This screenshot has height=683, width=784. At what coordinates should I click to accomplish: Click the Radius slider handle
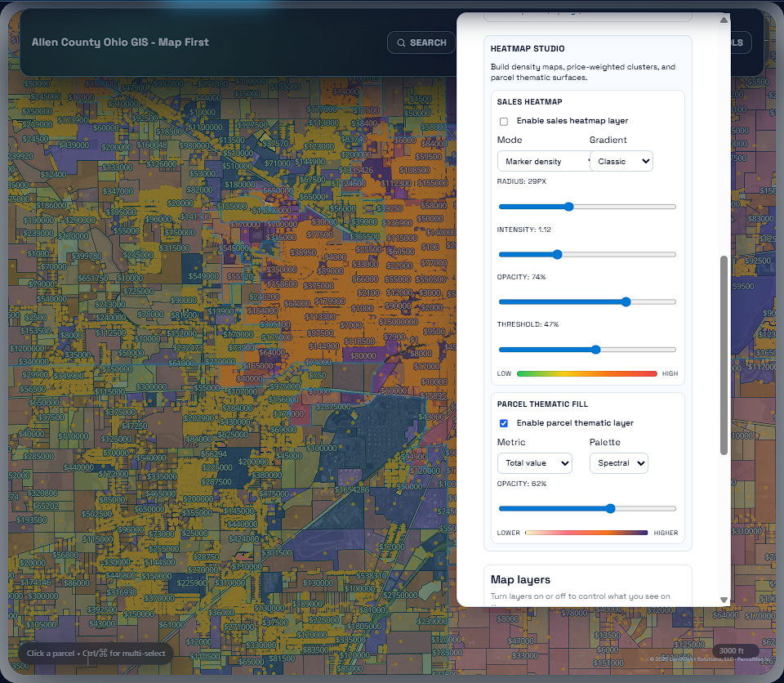[x=569, y=207]
